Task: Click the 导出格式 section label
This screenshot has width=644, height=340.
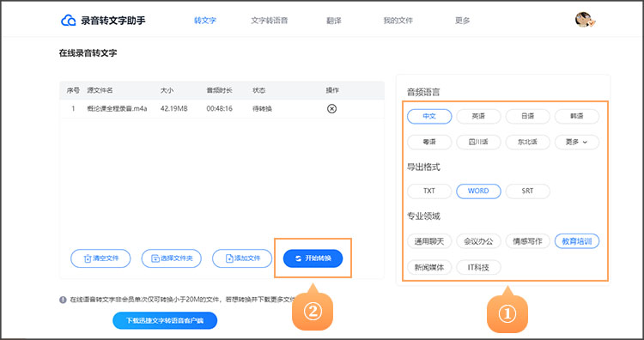Action: [423, 167]
